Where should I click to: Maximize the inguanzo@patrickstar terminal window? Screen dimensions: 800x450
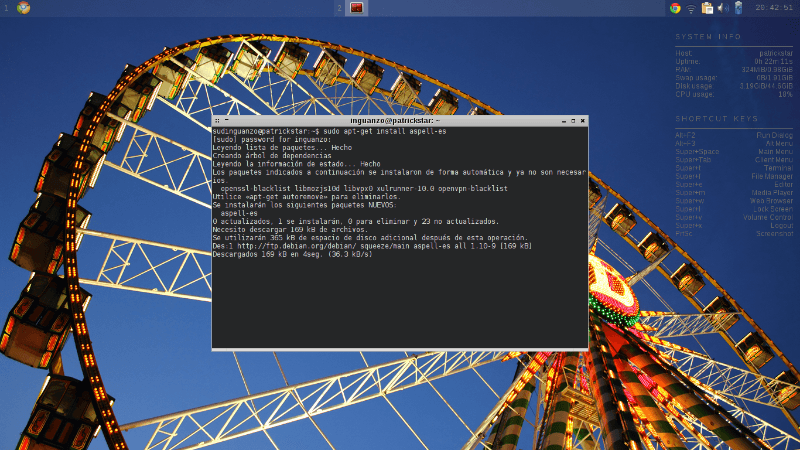click(x=573, y=121)
